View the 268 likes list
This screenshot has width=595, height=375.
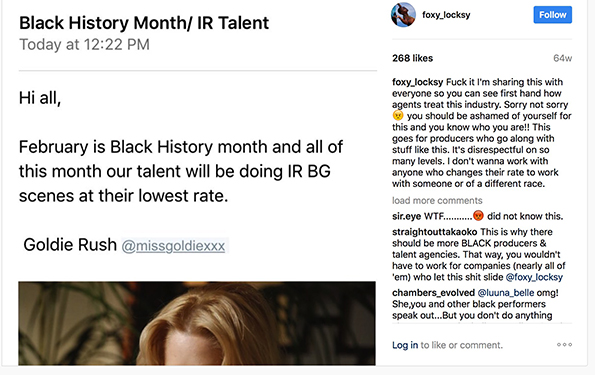412,58
